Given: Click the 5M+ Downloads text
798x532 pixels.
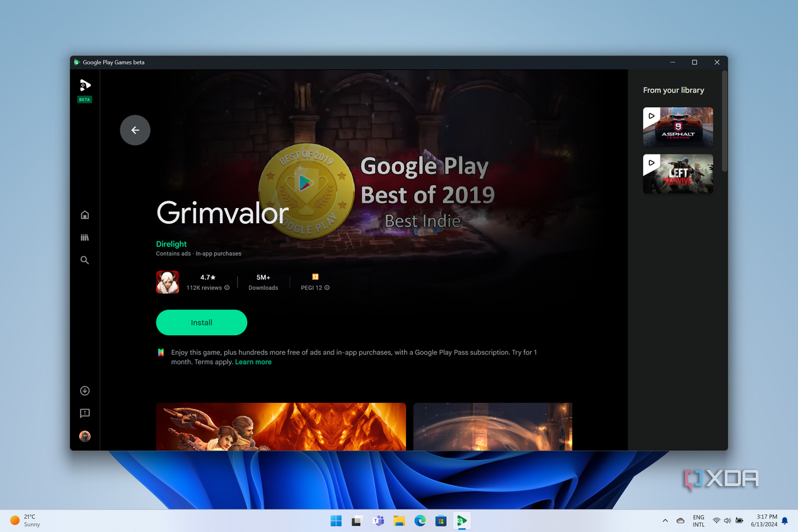Looking at the screenshot, I should (x=263, y=282).
